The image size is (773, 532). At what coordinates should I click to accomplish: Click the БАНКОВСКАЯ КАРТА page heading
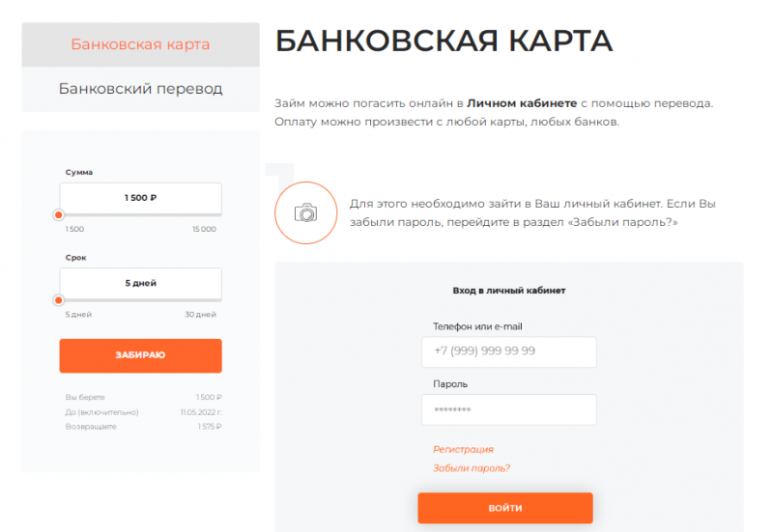pyautogui.click(x=444, y=42)
